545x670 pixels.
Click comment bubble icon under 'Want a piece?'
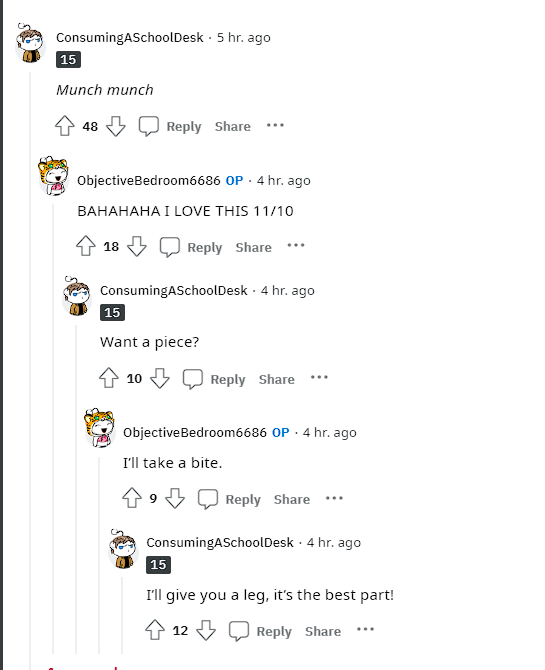pos(193,379)
